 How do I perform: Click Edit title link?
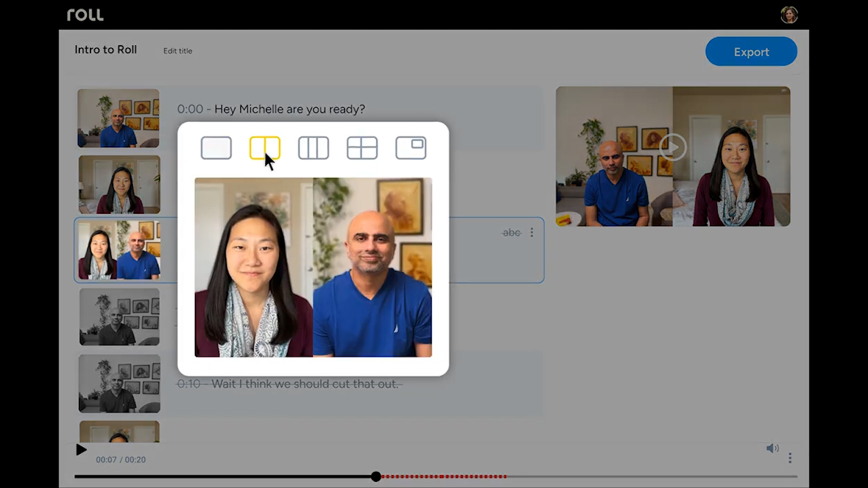tap(178, 51)
